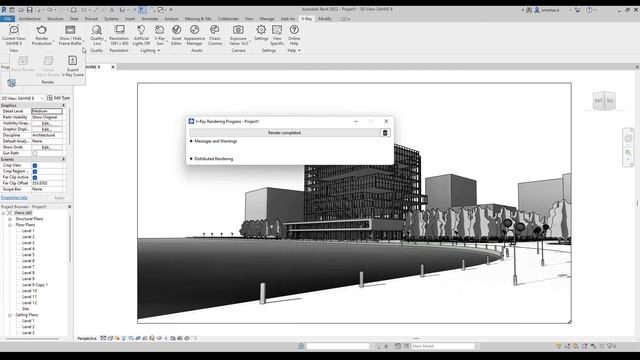The width and height of the screenshot is (640, 360).
Task: Open the Asset Editor icon
Action: pos(176,30)
